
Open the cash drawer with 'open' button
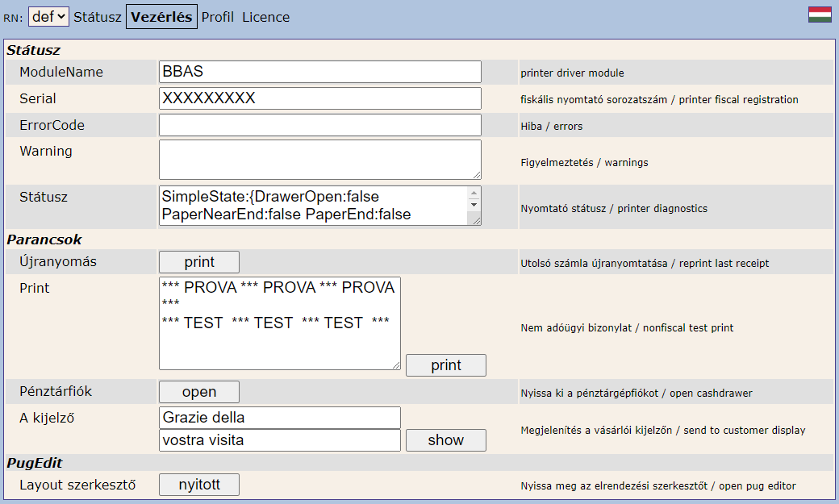click(199, 392)
